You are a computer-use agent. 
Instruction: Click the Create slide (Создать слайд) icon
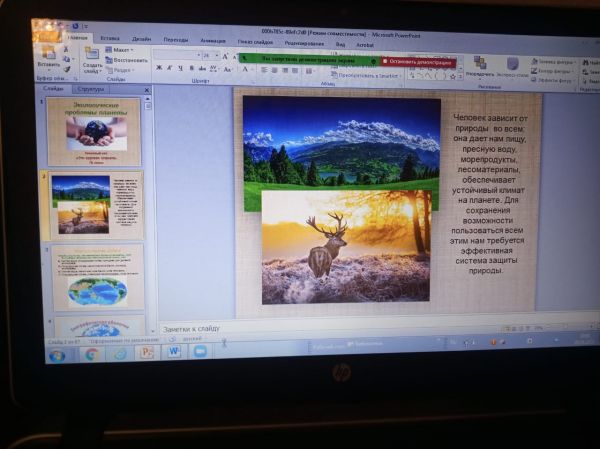coord(91,57)
